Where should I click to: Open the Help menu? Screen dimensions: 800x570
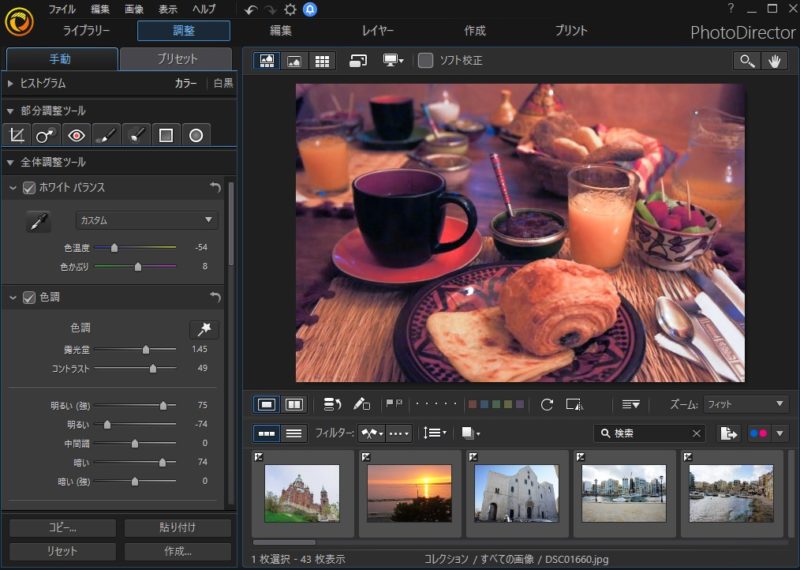point(204,9)
